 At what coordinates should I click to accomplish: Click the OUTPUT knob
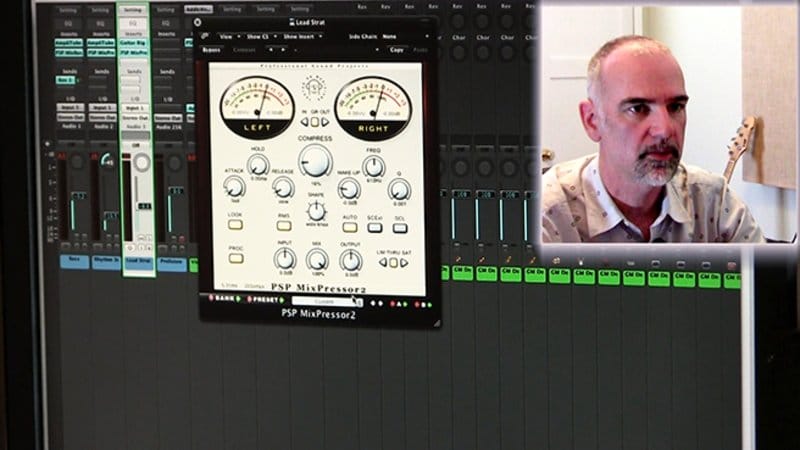coord(351,261)
